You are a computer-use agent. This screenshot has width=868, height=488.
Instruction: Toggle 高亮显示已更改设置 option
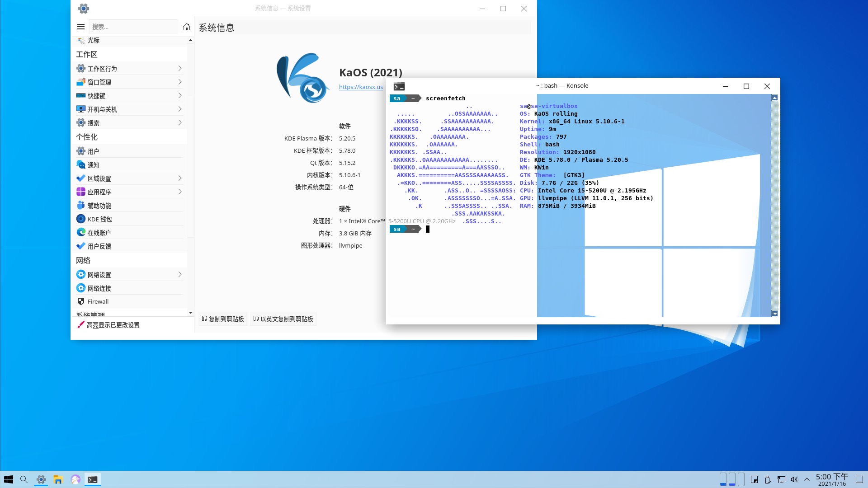pos(108,325)
